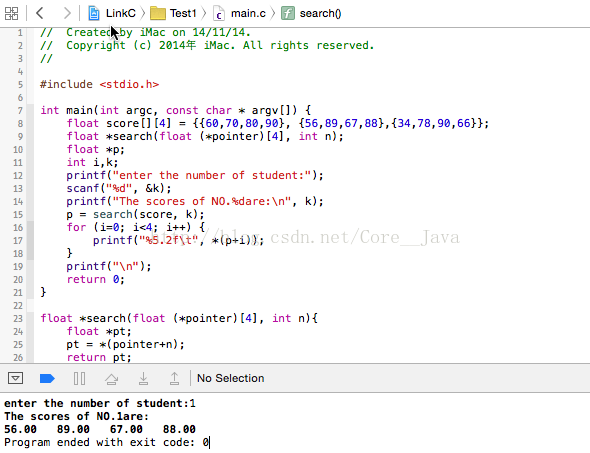The height and width of the screenshot is (453, 590).
Task: Click the LinkC project icon in breadcrumb
Action: point(94,14)
